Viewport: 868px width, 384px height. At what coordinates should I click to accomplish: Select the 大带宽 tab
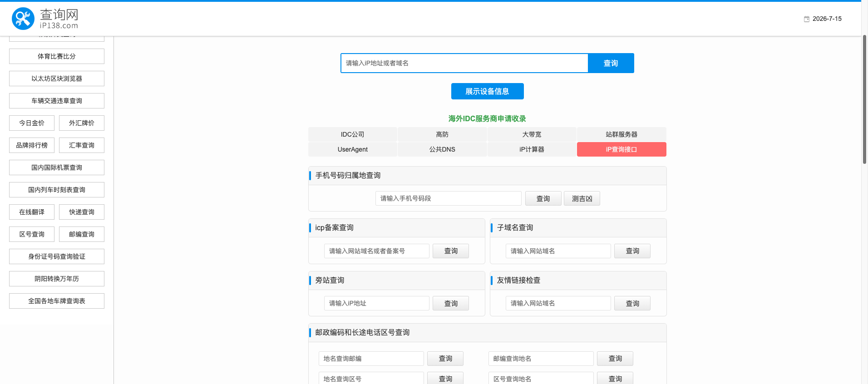(532, 134)
